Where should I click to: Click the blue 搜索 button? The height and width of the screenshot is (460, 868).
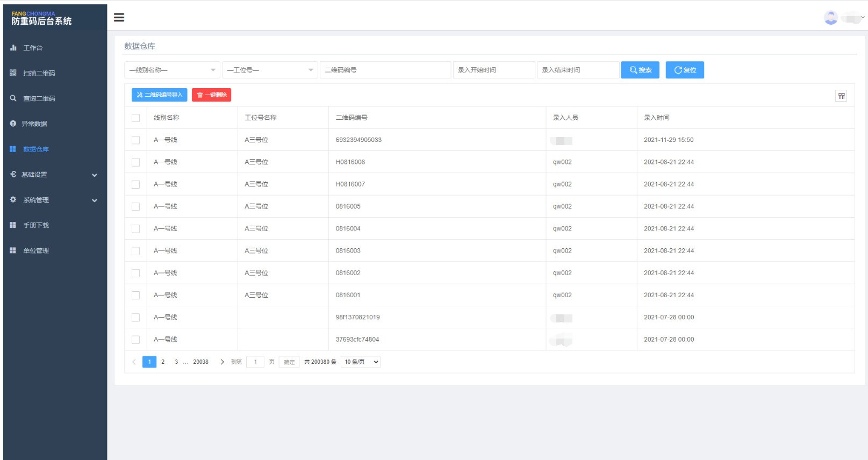[x=640, y=70]
